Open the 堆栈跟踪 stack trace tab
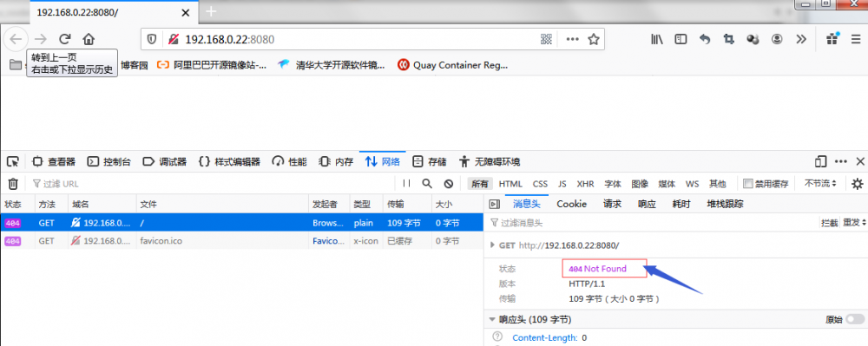The width and height of the screenshot is (868, 346). pos(725,204)
